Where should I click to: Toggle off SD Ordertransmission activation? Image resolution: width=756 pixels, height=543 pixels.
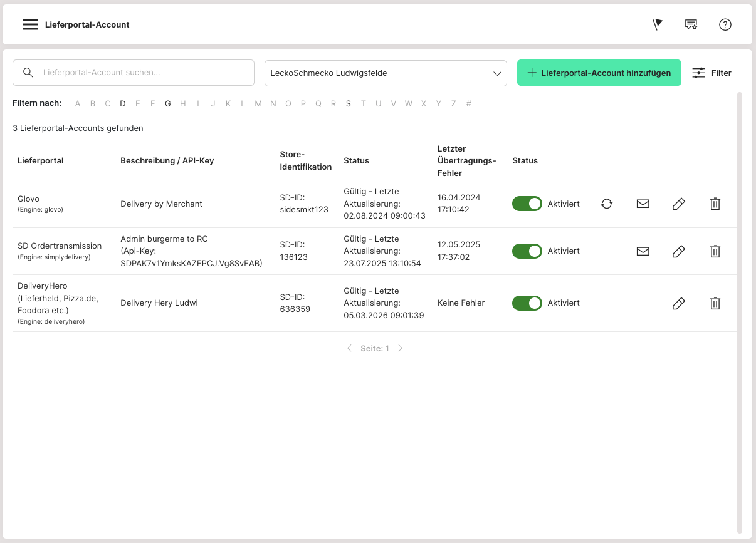527,251
